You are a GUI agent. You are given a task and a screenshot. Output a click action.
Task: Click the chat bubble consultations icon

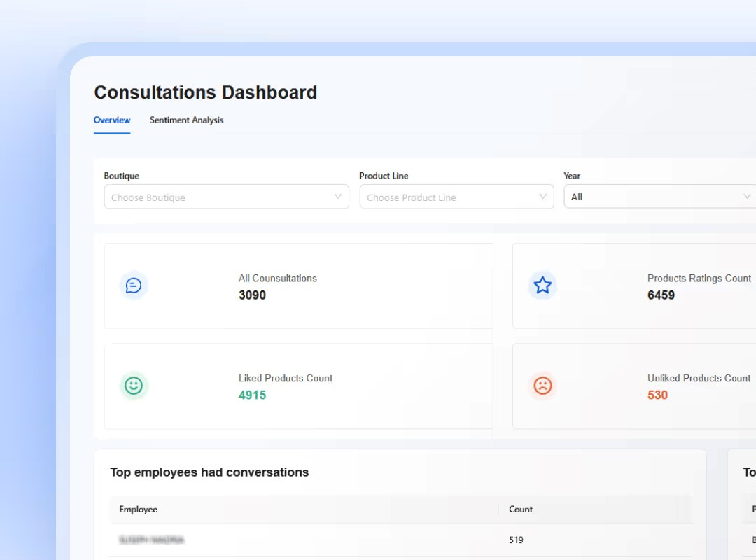point(134,286)
